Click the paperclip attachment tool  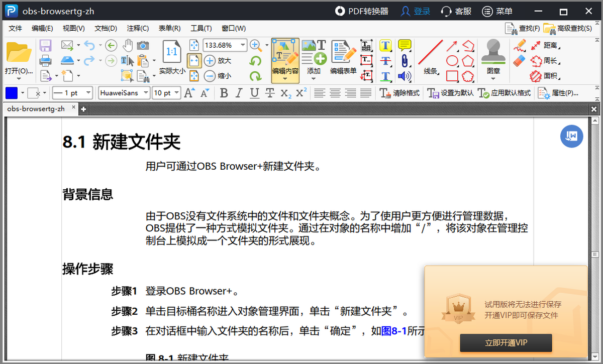click(405, 61)
